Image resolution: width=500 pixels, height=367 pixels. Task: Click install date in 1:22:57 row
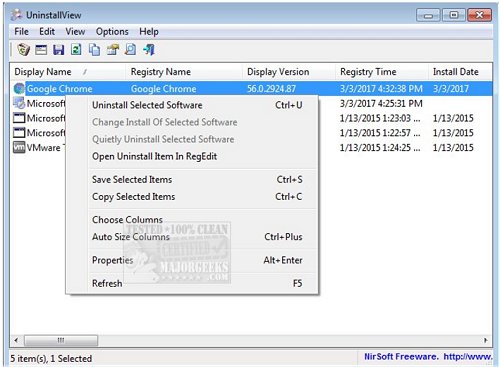coord(453,133)
